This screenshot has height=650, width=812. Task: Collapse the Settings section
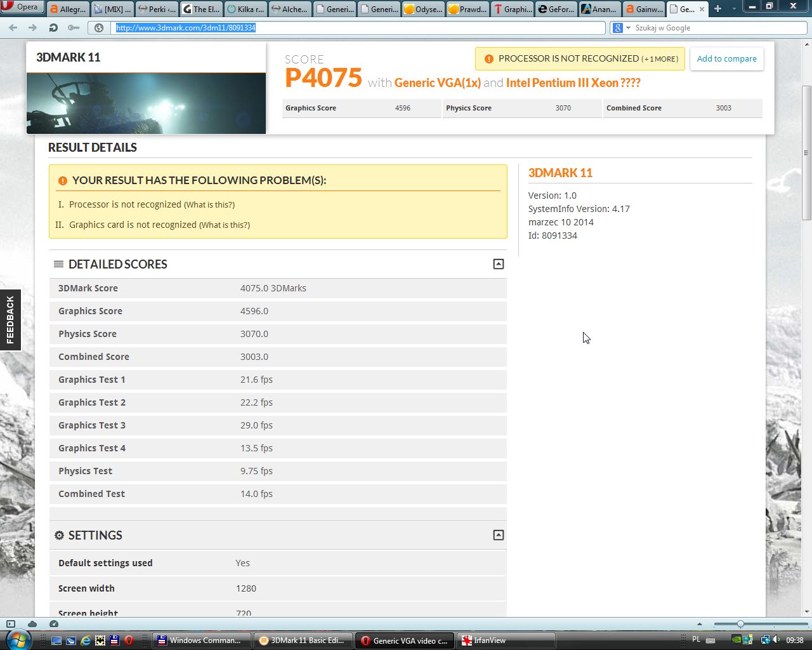[x=499, y=535]
